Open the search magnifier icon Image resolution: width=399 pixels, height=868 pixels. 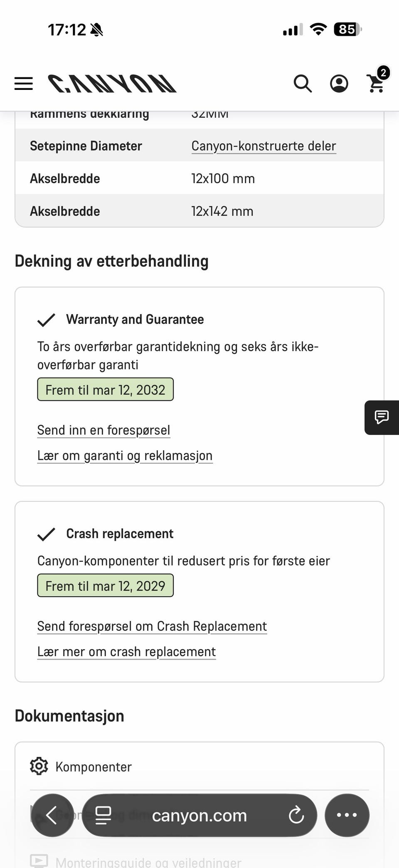point(303,84)
